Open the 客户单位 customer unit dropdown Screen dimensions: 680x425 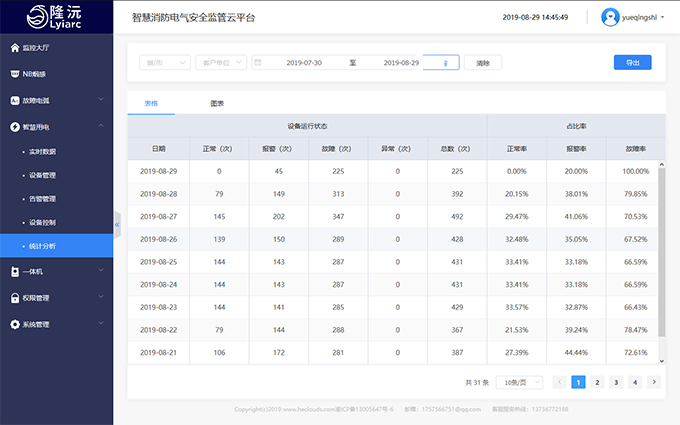(x=221, y=62)
